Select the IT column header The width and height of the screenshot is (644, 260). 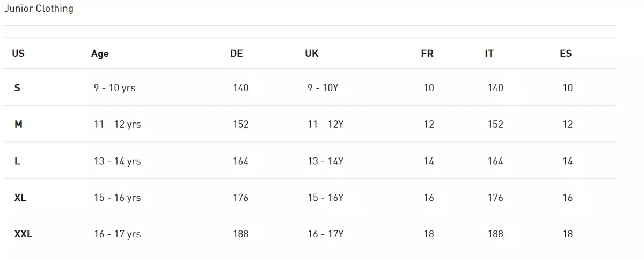(489, 54)
